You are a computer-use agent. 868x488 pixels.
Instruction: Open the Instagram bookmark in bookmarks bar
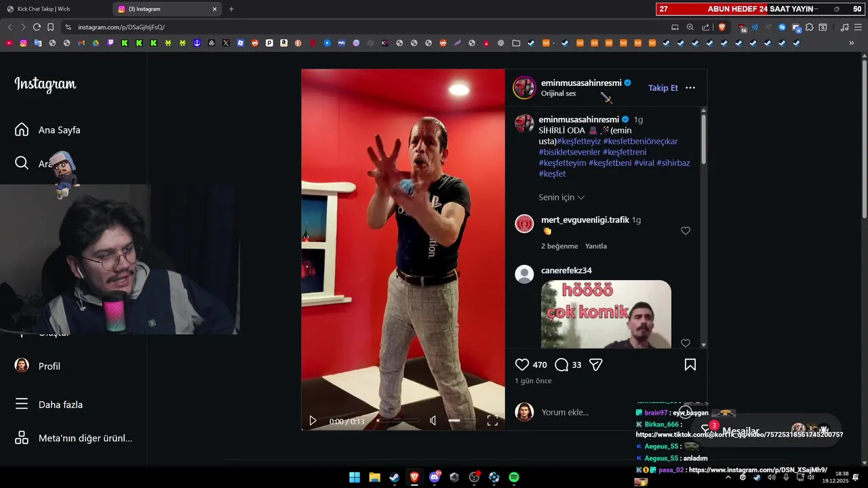(x=23, y=43)
